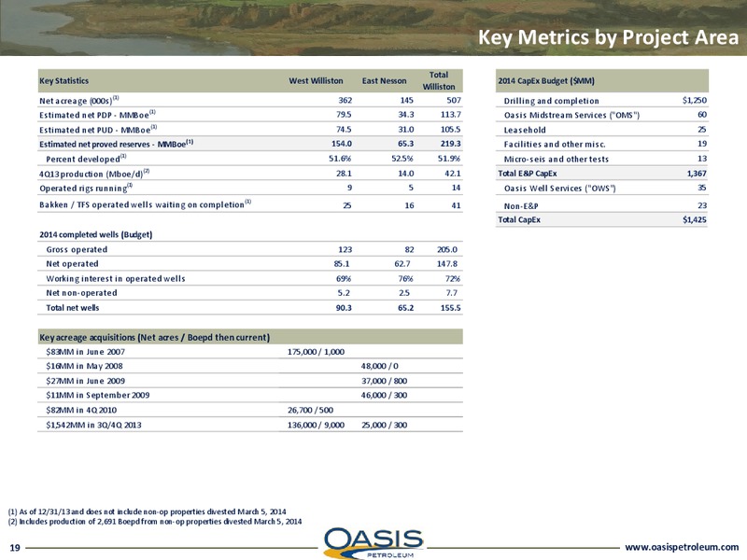This screenshot has height=560, width=747.
Task: Select the $27MM in June 2009 row
Action: [250, 381]
